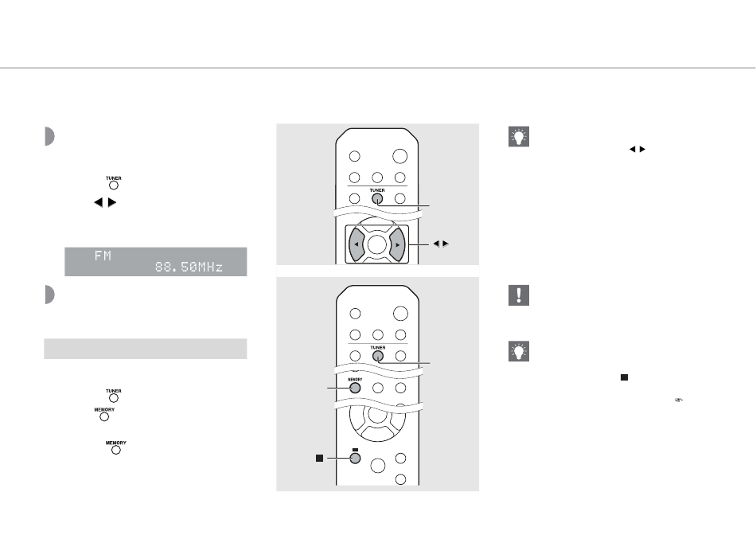Click the MEMORY button on the lower remote

coord(355,388)
